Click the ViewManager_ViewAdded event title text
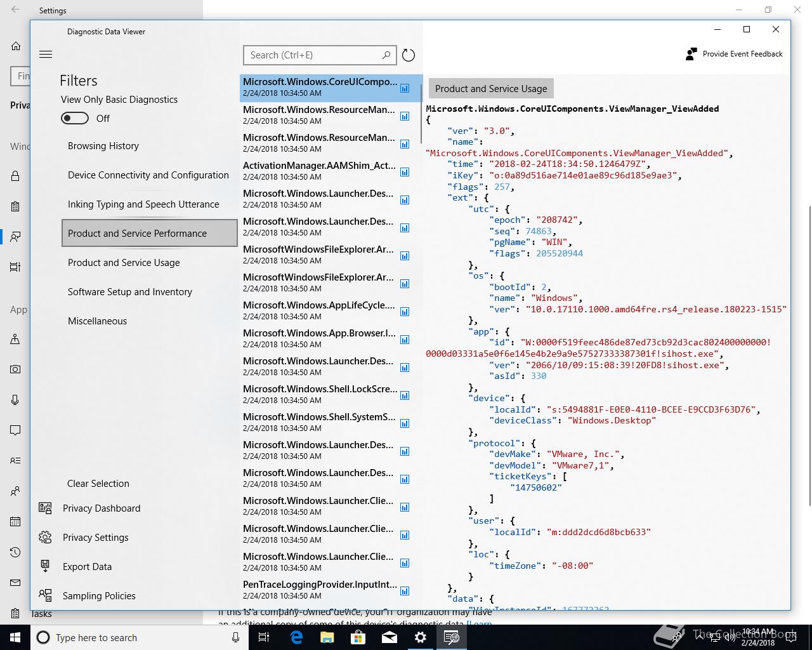The height and width of the screenshot is (650, 812). [x=572, y=109]
